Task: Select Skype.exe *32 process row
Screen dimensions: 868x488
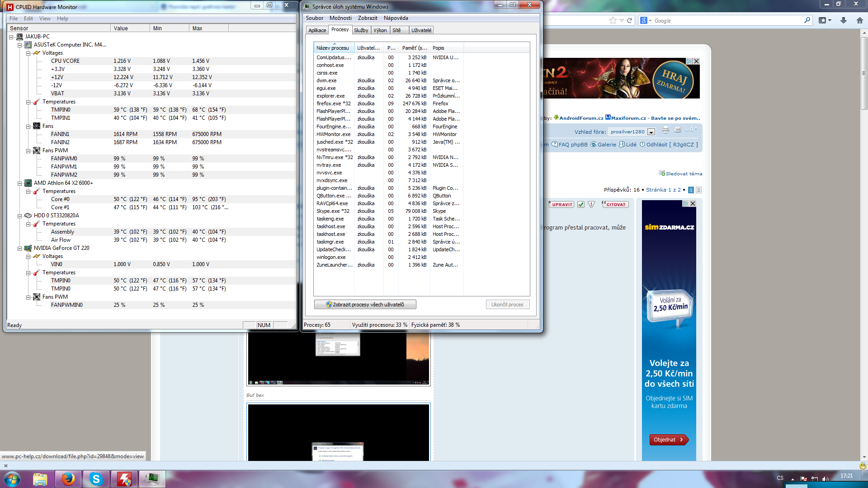Action: point(388,211)
